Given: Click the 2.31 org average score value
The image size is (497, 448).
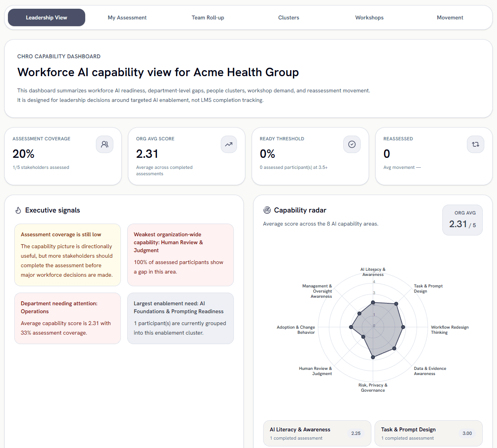Looking at the screenshot, I should pyautogui.click(x=147, y=154).
